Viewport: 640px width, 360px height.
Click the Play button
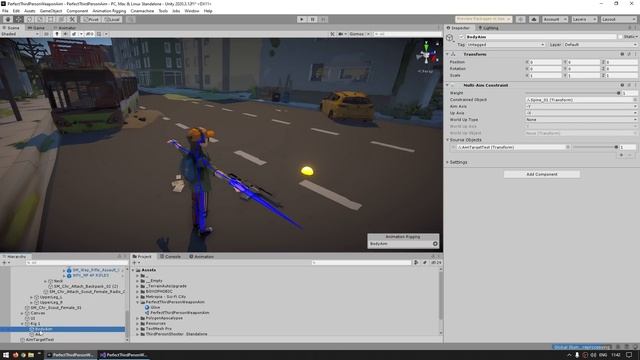302,19
